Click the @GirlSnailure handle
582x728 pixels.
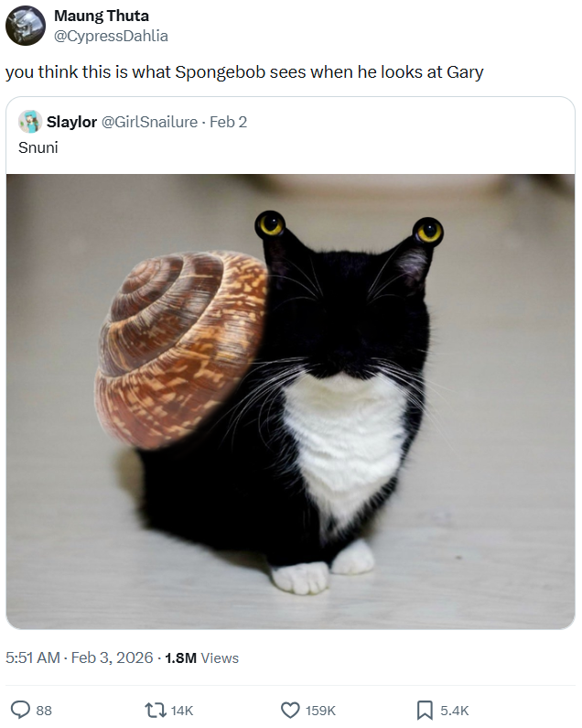click(149, 122)
